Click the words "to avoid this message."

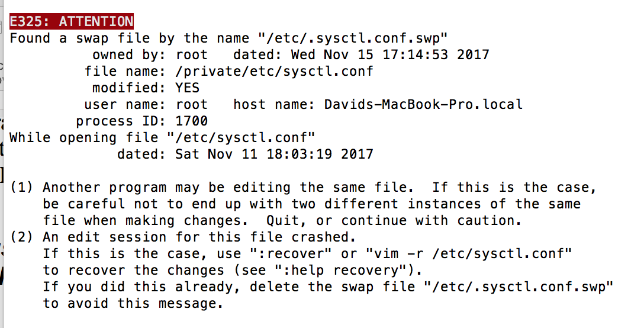[133, 304]
